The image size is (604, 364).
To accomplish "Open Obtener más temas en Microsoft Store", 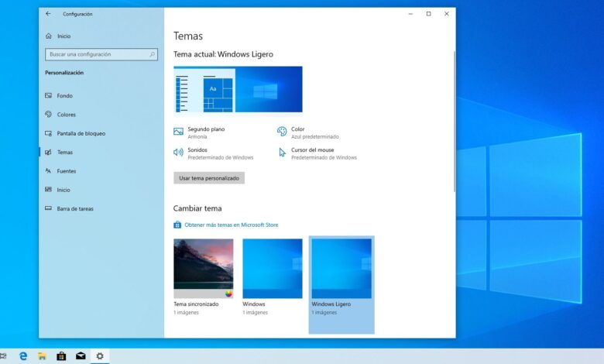I will 231,225.
